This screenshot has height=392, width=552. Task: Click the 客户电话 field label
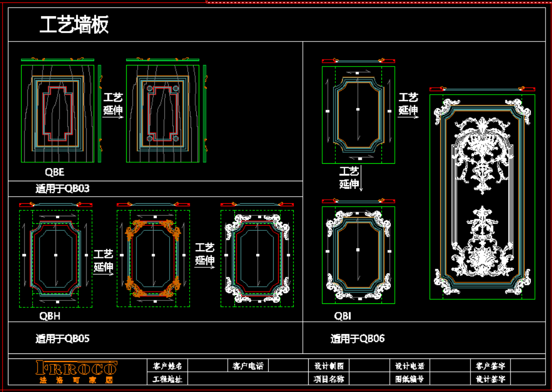pos(248,366)
